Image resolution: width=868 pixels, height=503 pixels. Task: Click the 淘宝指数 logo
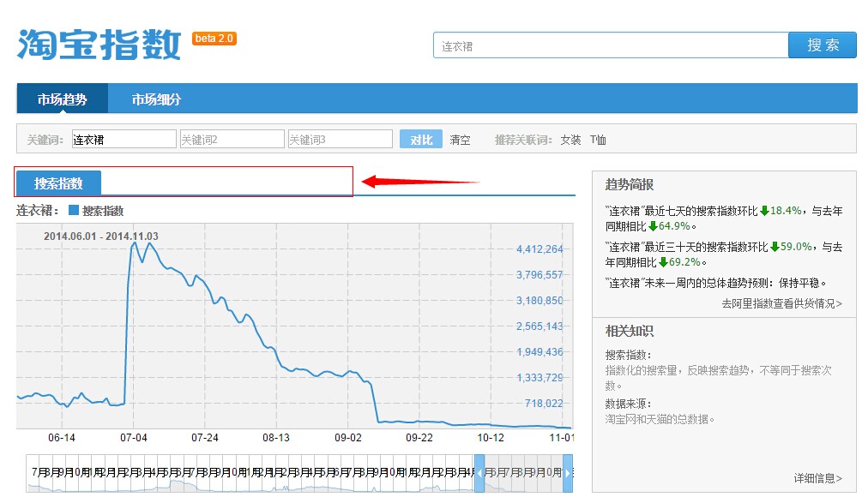click(99, 45)
